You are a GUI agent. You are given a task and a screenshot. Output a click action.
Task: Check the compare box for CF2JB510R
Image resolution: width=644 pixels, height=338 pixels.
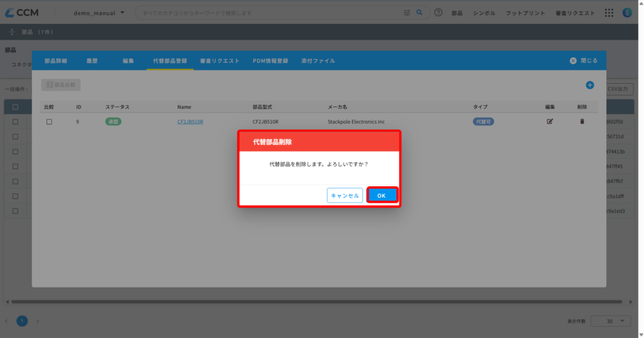point(49,121)
